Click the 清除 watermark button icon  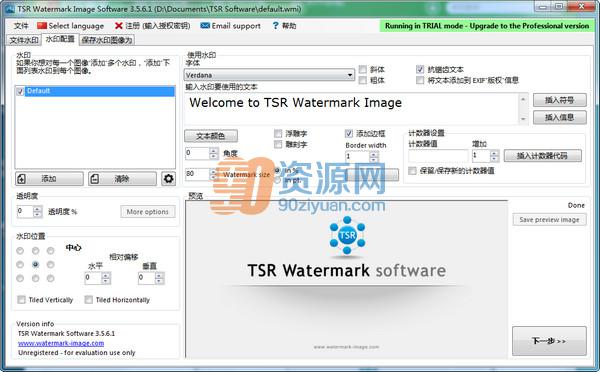click(x=95, y=179)
